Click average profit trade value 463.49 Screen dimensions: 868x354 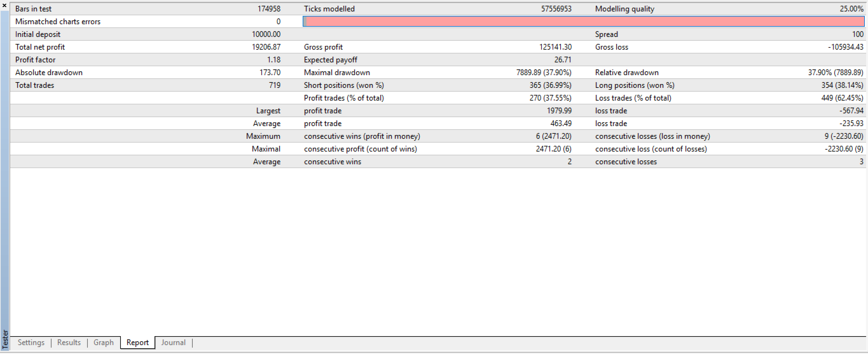pos(561,124)
